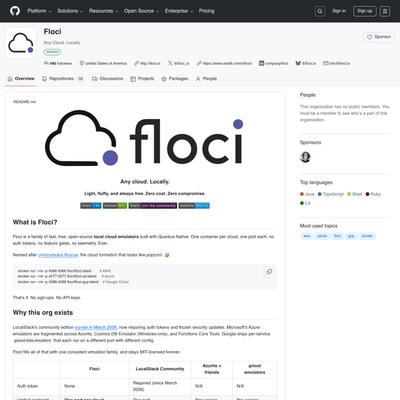Copy the docker run code block

click(x=269, y=272)
